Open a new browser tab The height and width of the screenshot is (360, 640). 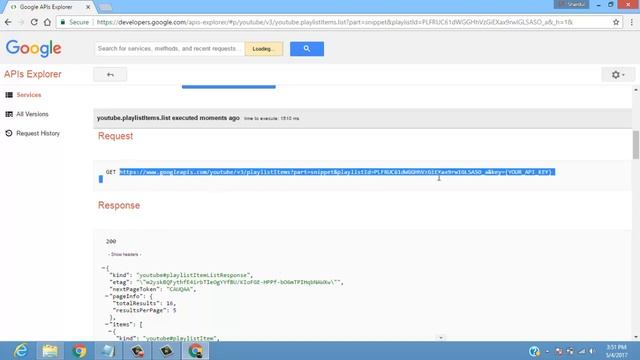click(105, 7)
